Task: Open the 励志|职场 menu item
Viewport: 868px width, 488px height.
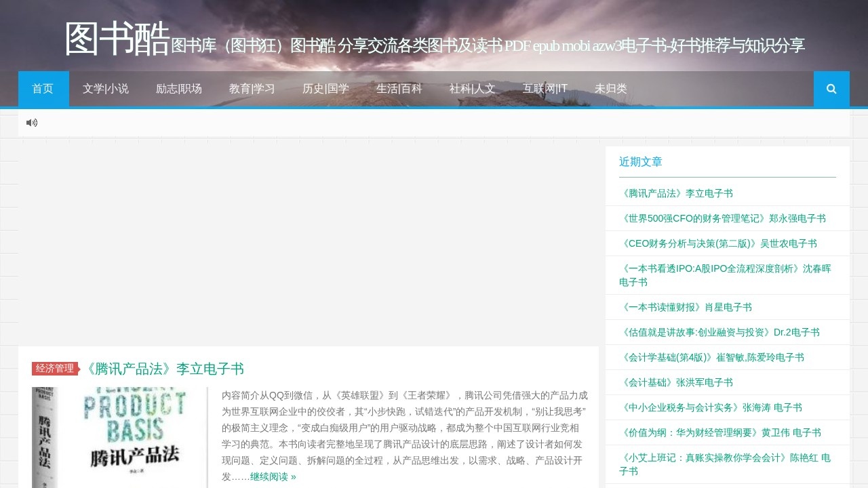Action: [x=179, y=89]
